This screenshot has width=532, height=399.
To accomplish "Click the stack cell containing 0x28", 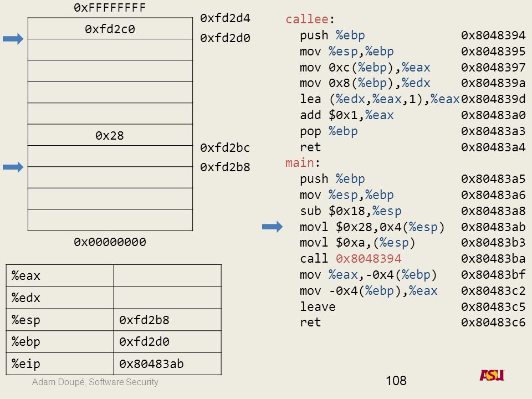I will click(x=110, y=135).
